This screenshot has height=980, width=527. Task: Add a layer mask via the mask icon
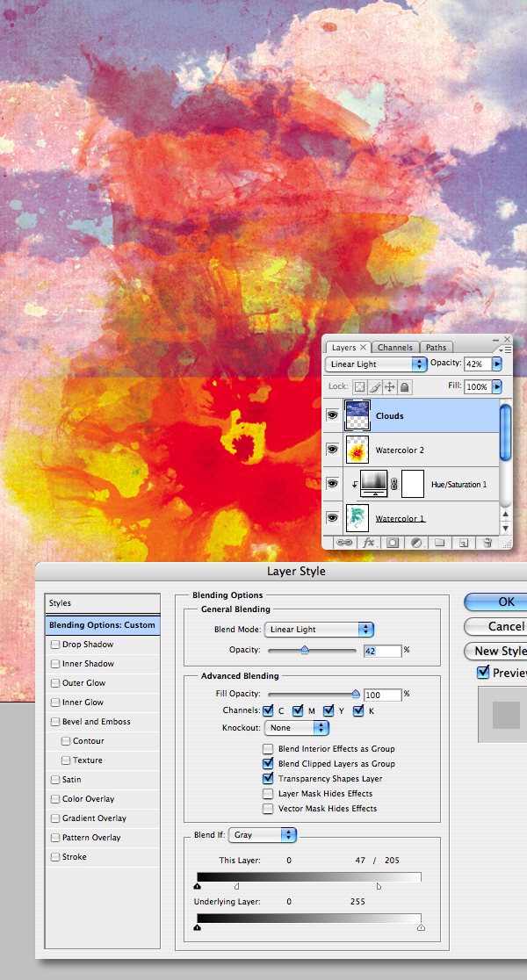coord(393,543)
